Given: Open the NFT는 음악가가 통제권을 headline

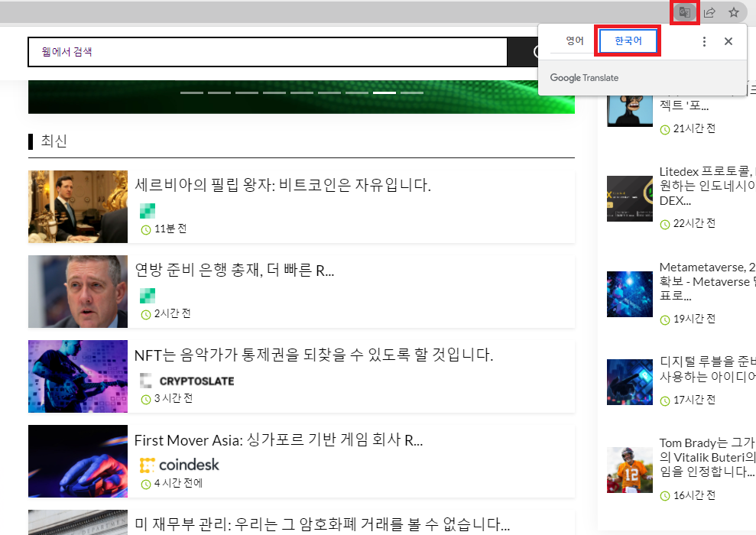Looking at the screenshot, I should (x=314, y=355).
